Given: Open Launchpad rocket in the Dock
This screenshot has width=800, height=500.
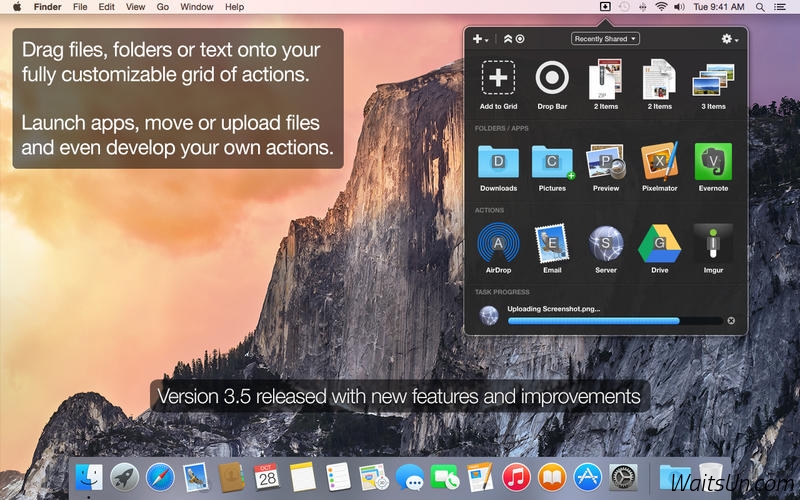Looking at the screenshot, I should [124, 478].
